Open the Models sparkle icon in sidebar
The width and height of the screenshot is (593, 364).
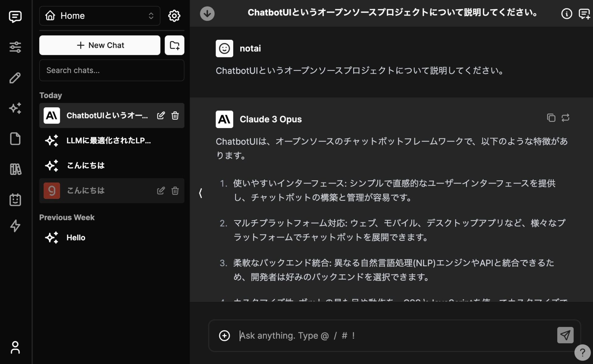pyautogui.click(x=15, y=108)
